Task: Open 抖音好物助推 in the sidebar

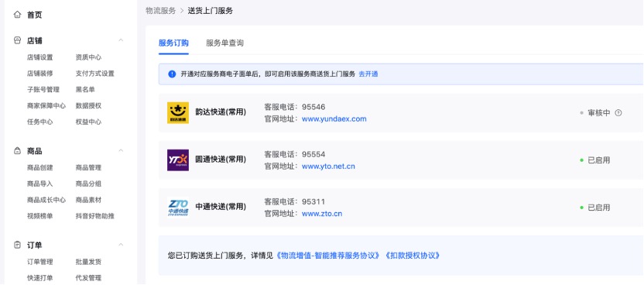Action: [x=95, y=216]
